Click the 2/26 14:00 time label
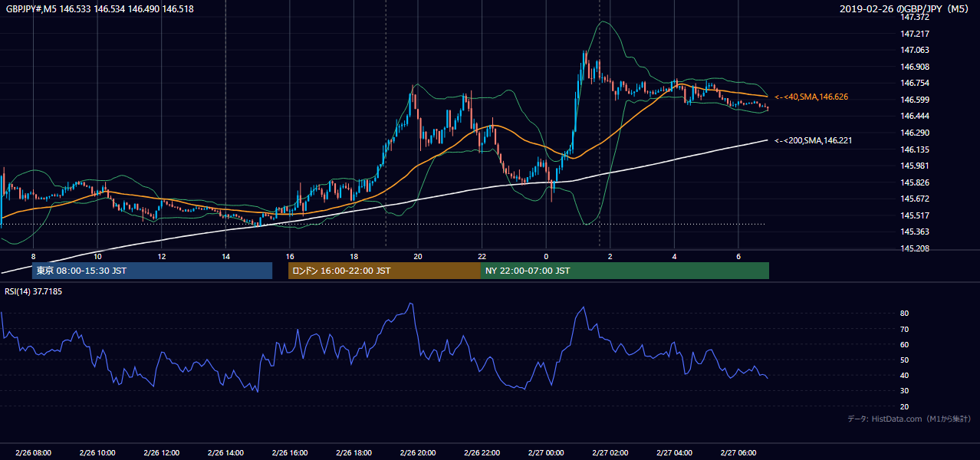This screenshot has height=460, width=980. 225,452
